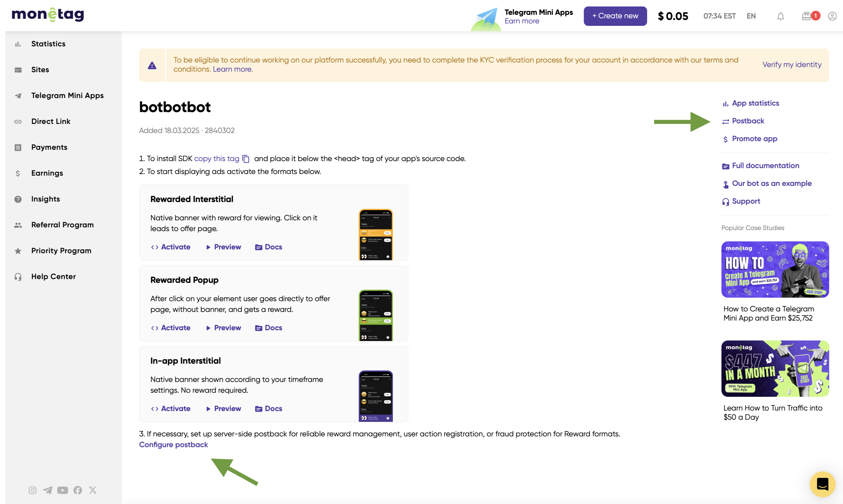Click the Help Center headset icon

click(18, 277)
